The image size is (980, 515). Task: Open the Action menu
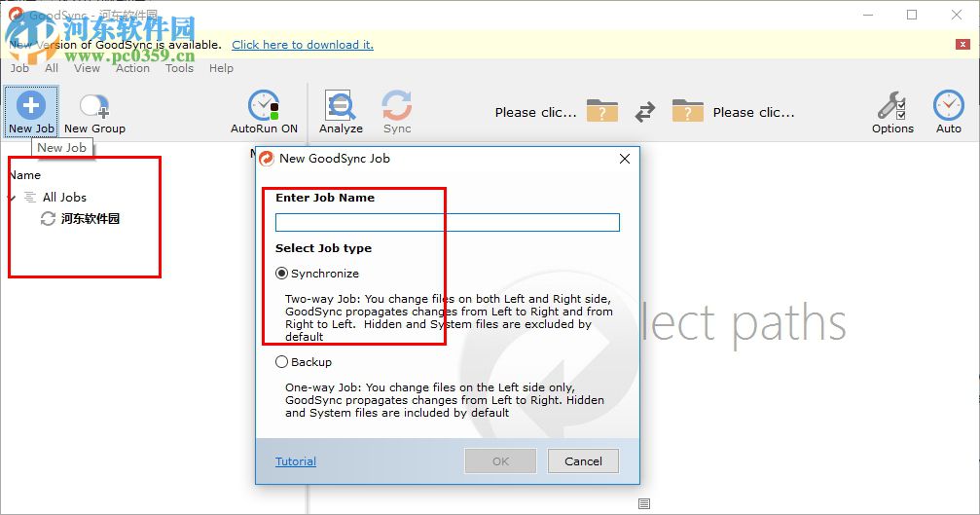pyautogui.click(x=132, y=68)
